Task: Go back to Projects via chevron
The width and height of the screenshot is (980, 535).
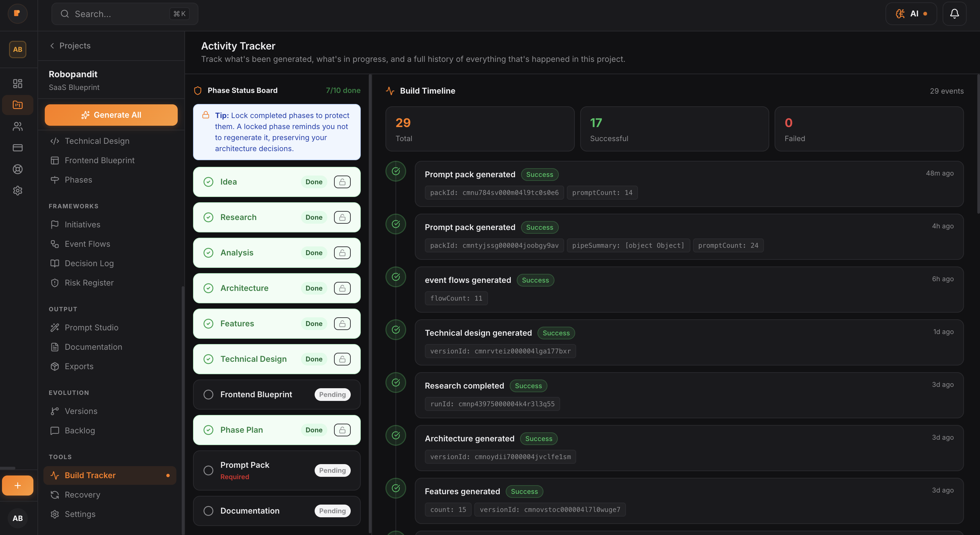Action: pyautogui.click(x=52, y=46)
